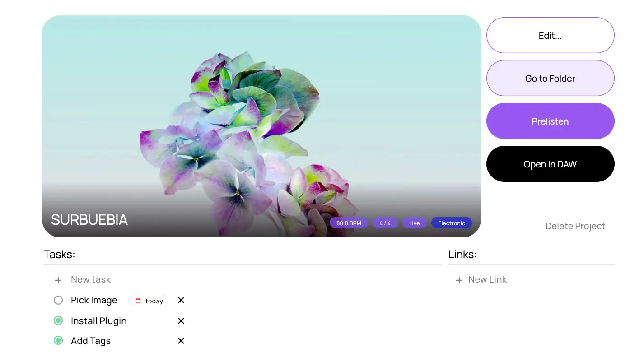Click the Delete Project link

pos(575,226)
